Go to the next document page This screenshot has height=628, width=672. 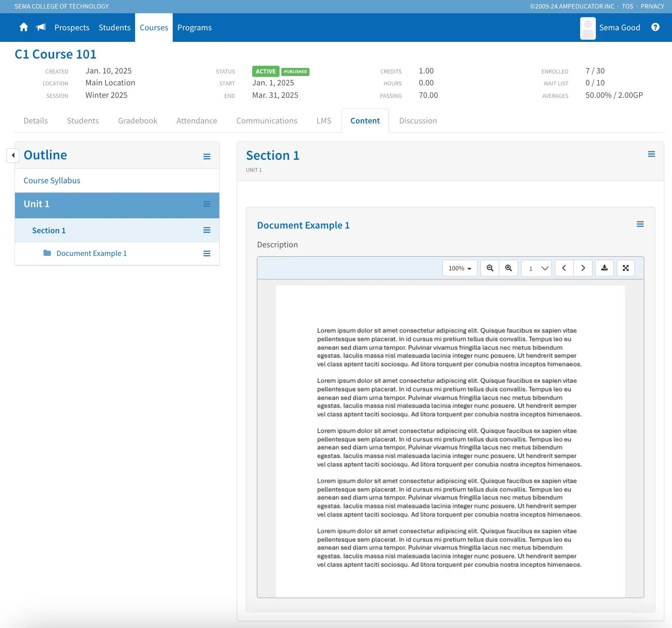coord(583,268)
